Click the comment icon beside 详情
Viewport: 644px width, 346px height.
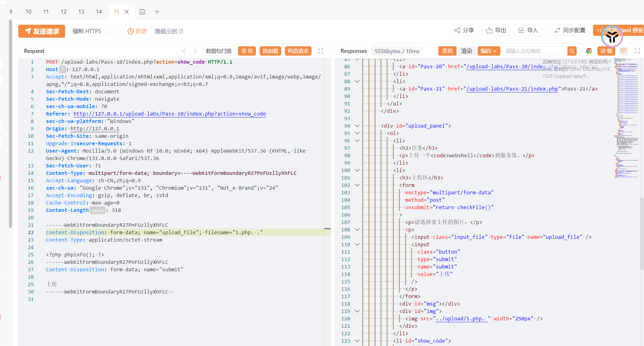coord(624,51)
